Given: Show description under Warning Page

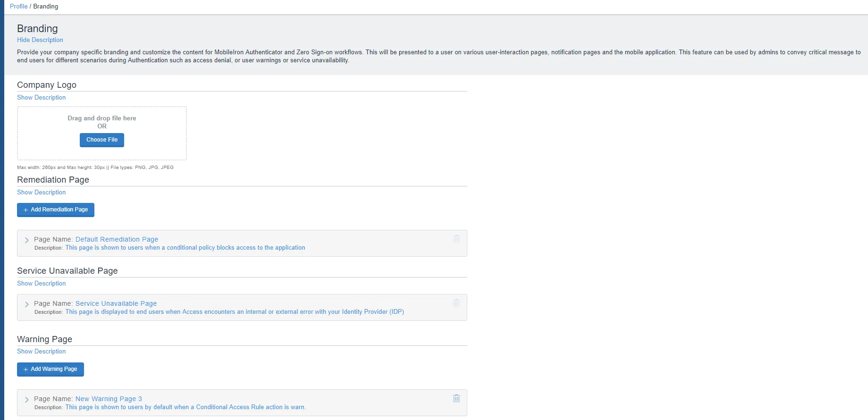Looking at the screenshot, I should pos(42,352).
